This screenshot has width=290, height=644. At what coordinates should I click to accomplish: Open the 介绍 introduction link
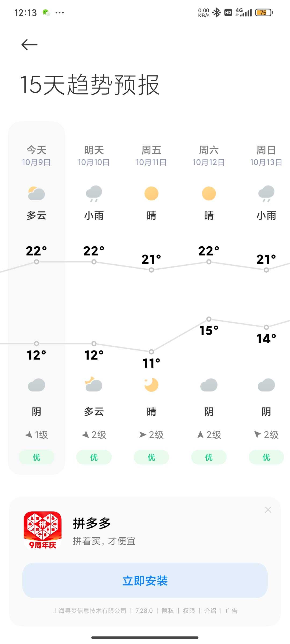coord(210,611)
